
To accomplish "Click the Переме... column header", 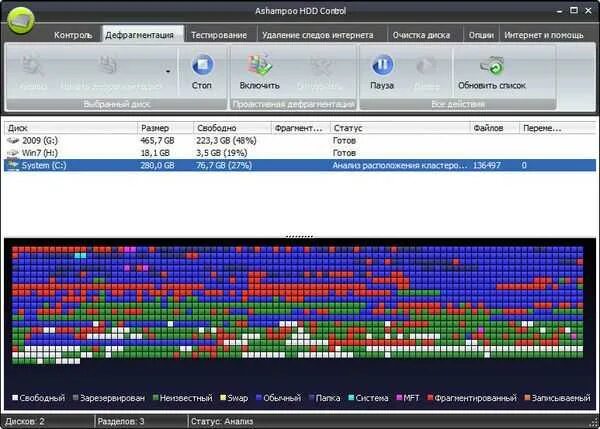I will [x=557, y=128].
